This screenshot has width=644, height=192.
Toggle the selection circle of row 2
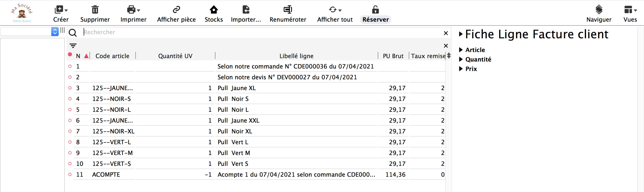[x=70, y=77]
